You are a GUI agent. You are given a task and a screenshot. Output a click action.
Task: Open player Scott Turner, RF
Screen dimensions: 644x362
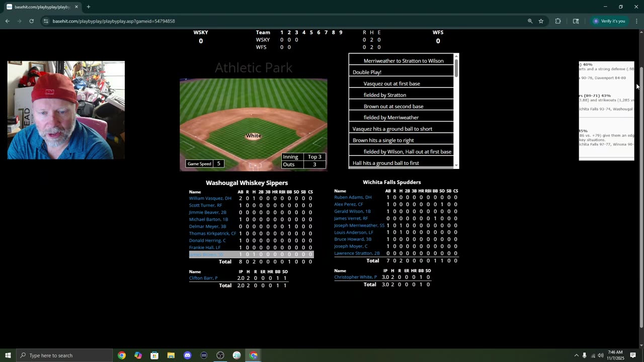pos(205,205)
